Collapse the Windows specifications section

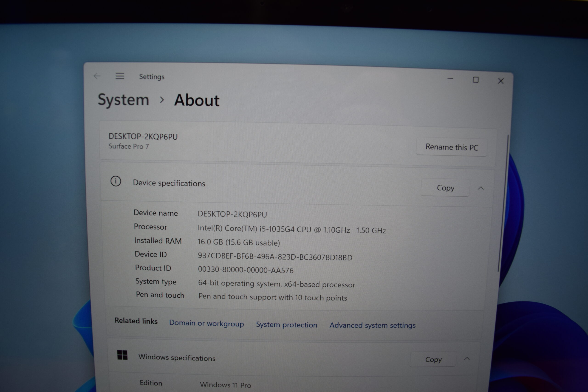point(466,359)
